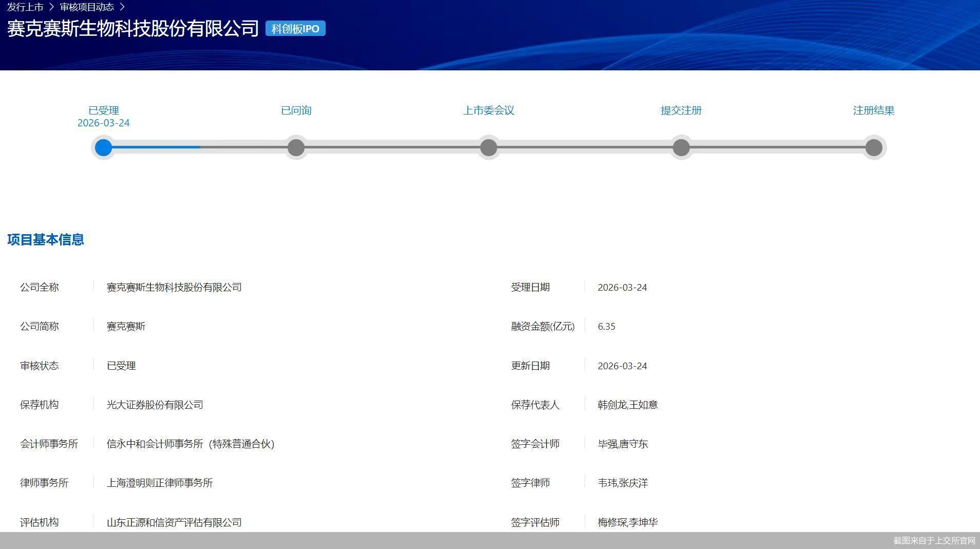Expand the 项目基本信息 section heading
This screenshot has width=980, height=549.
pos(45,239)
